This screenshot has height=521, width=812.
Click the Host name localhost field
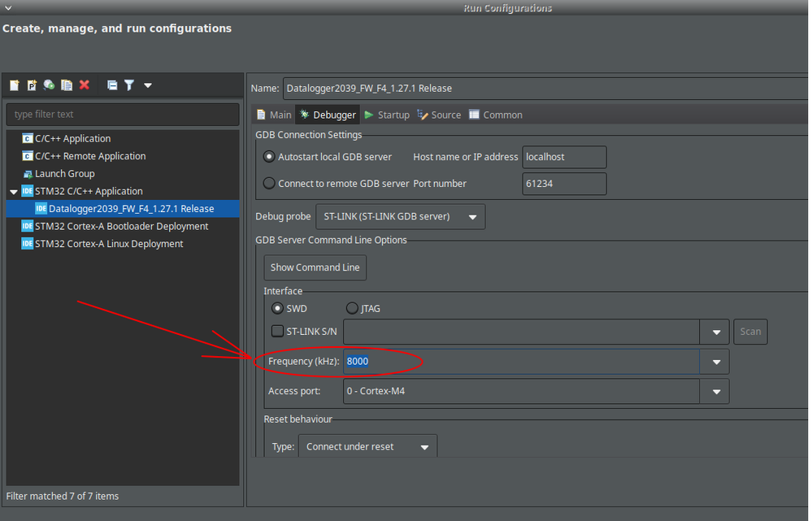click(564, 157)
